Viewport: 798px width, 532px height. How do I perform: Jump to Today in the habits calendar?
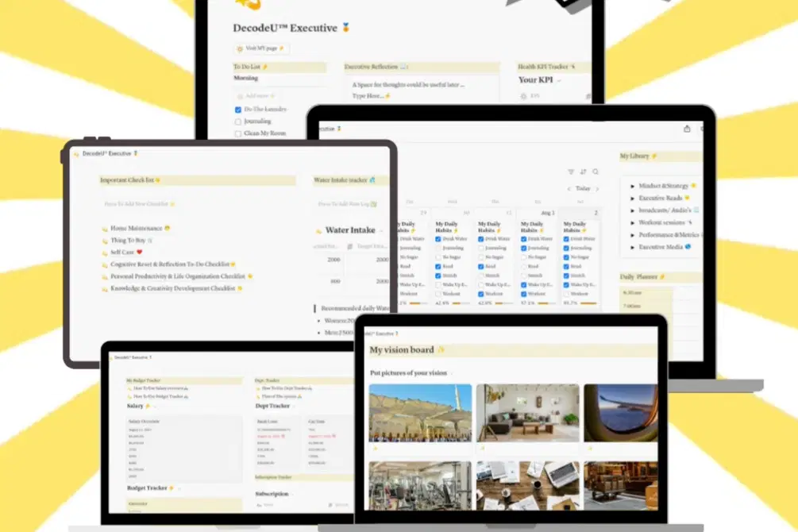pos(584,189)
